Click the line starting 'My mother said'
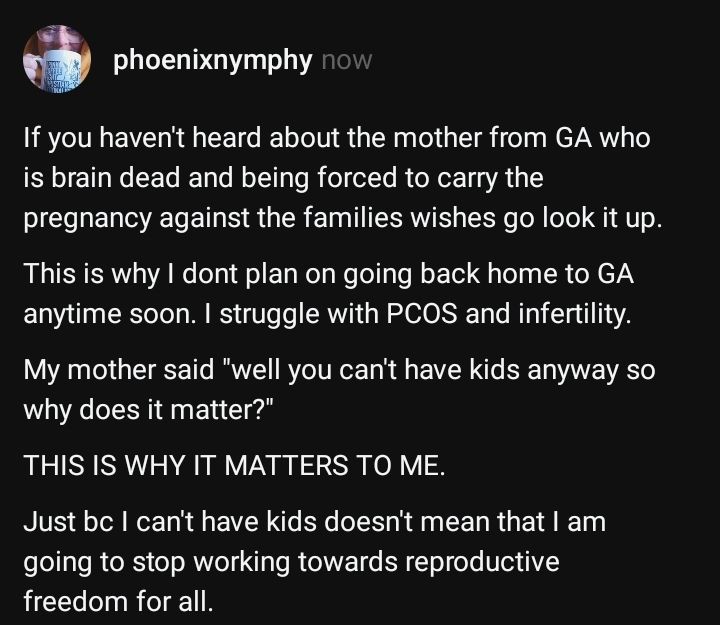This screenshot has height=625, width=720. (x=339, y=370)
